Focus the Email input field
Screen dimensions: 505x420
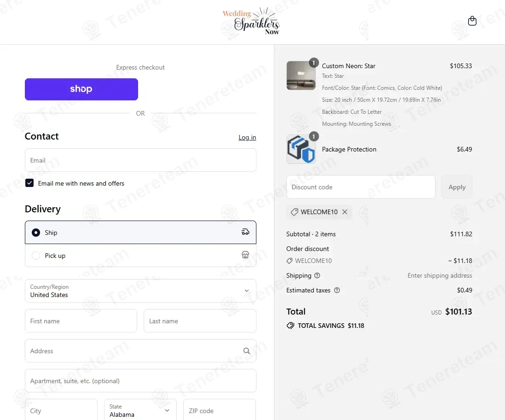point(140,160)
